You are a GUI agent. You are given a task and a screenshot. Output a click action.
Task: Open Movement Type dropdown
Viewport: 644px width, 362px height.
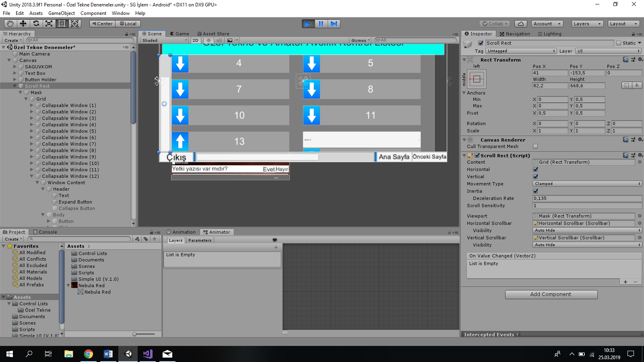point(587,184)
